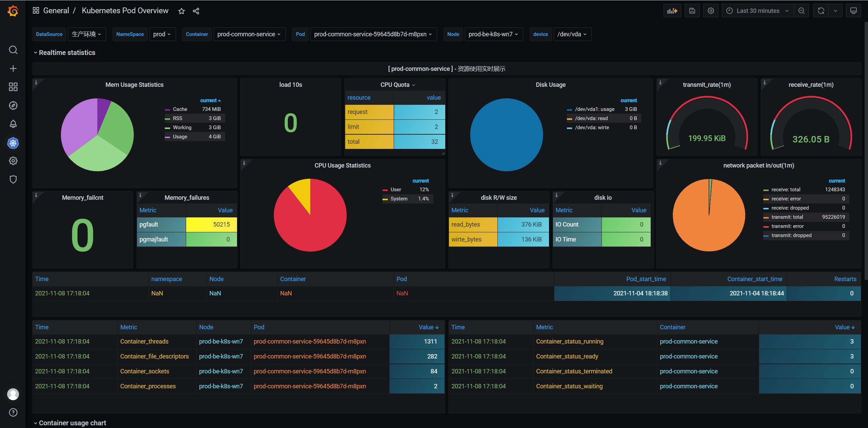This screenshot has width=868, height=428.
Task: Click the Kubernetes plugin icon in sidebar
Action: point(13,143)
